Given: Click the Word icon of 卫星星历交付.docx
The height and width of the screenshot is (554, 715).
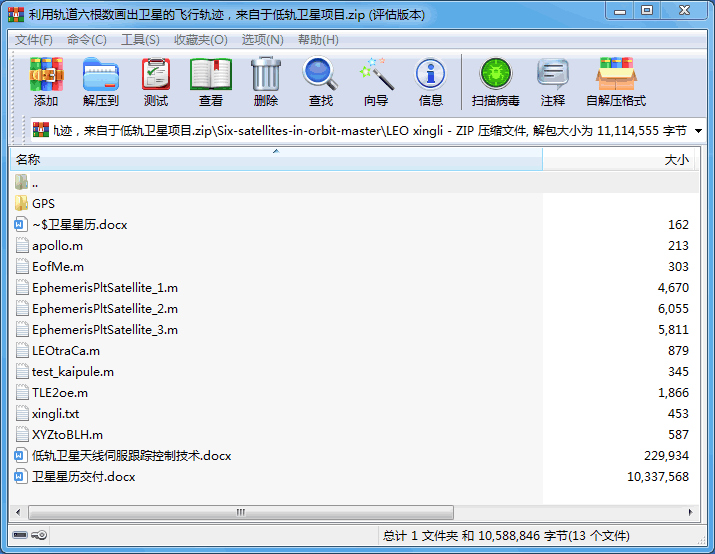Looking at the screenshot, I should click(21, 476).
